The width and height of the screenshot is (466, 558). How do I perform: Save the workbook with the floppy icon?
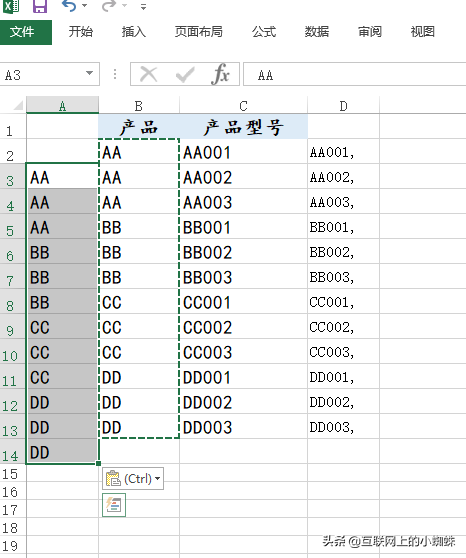pyautogui.click(x=40, y=6)
